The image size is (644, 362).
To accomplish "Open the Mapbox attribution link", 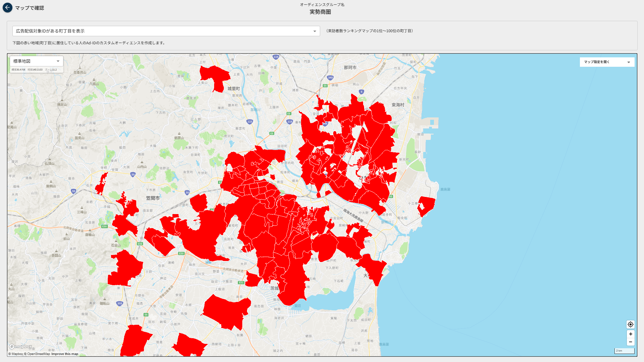I will [16, 354].
